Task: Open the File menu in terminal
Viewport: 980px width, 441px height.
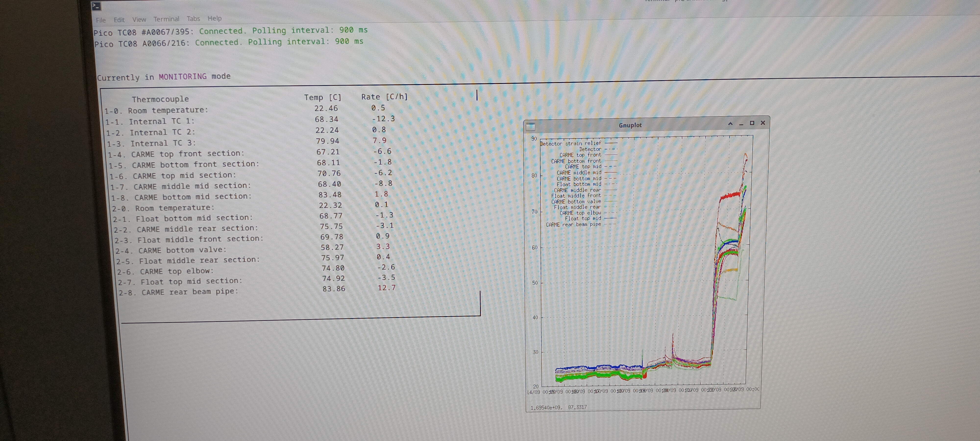Action: pos(100,20)
